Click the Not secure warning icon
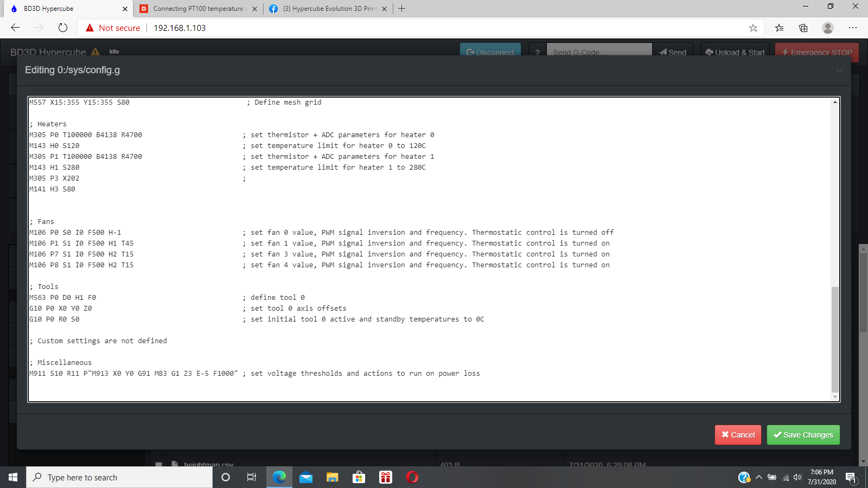The height and width of the screenshot is (488, 868). click(90, 28)
